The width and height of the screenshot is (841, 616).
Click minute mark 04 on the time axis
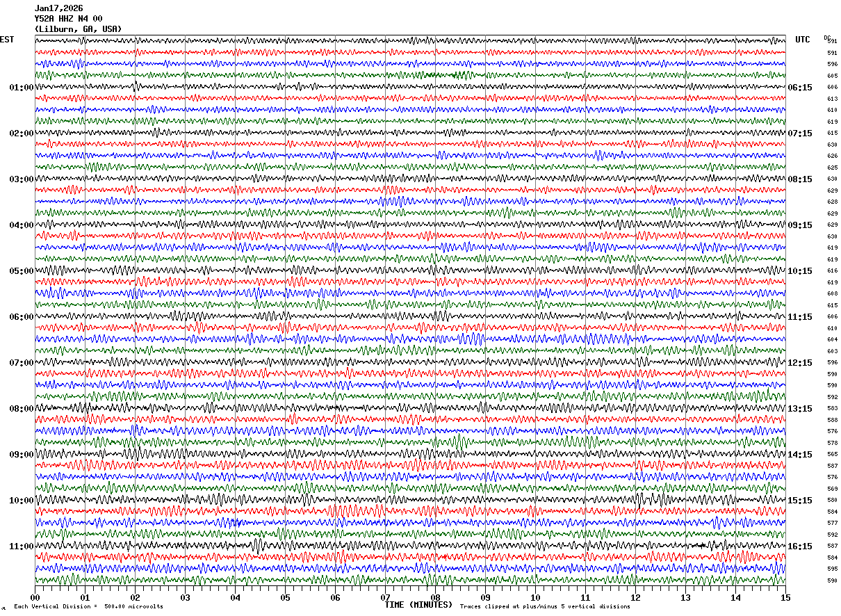tap(235, 597)
